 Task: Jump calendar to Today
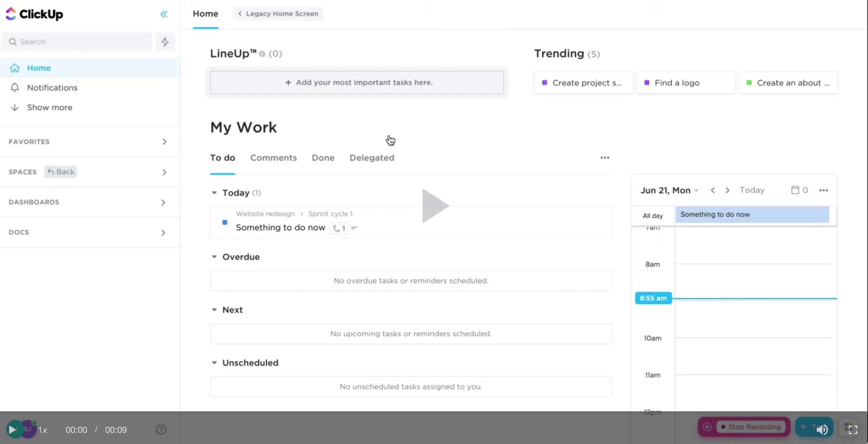[x=752, y=190]
